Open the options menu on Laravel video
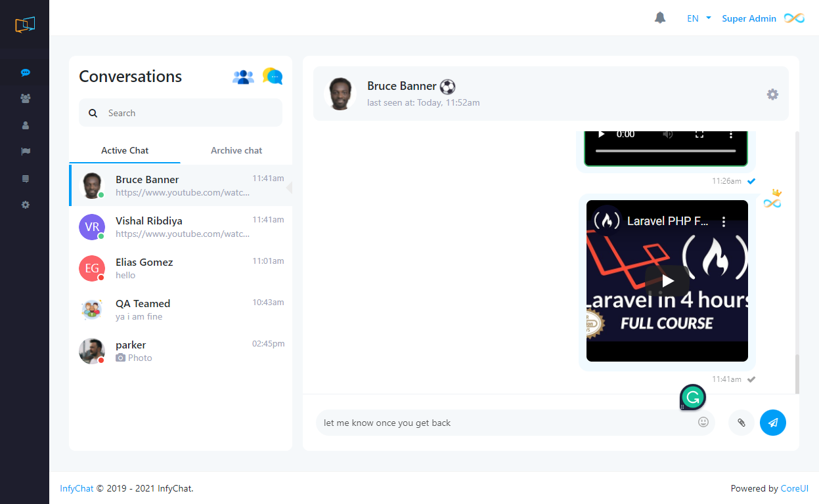Image resolution: width=819 pixels, height=504 pixels. (724, 221)
